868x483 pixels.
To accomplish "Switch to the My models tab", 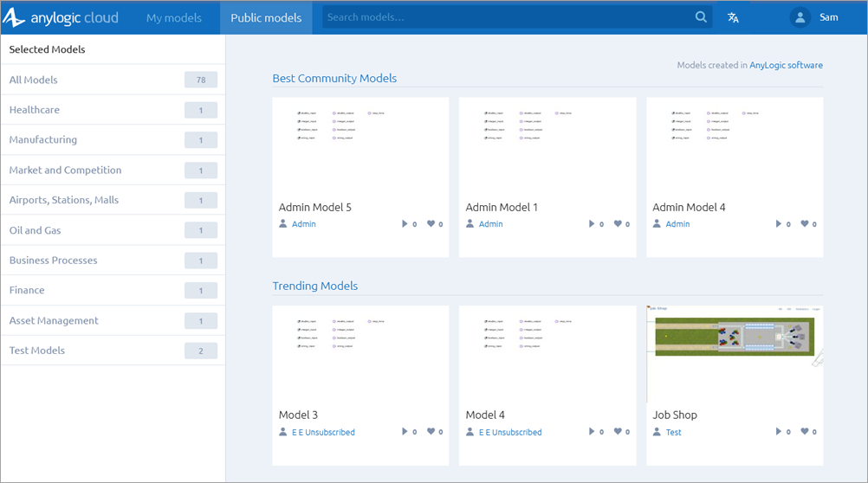I will [x=173, y=17].
